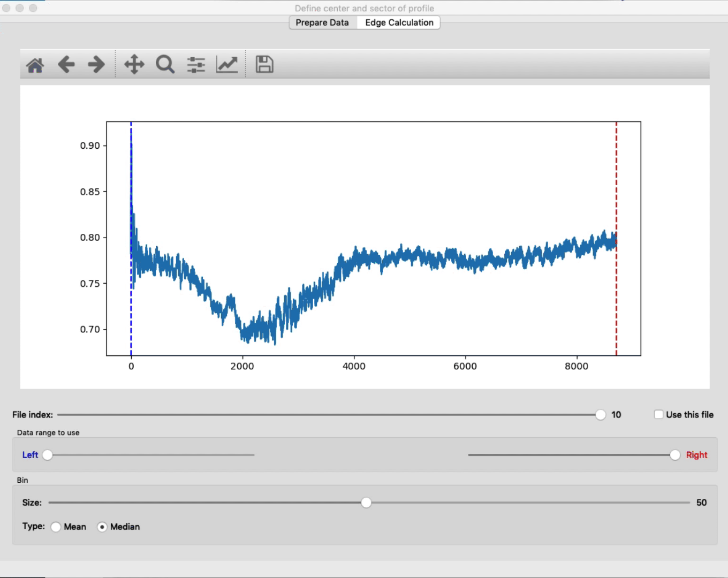The width and height of the screenshot is (728, 578).
Task: Click the window's red close button
Action: pos(6,8)
